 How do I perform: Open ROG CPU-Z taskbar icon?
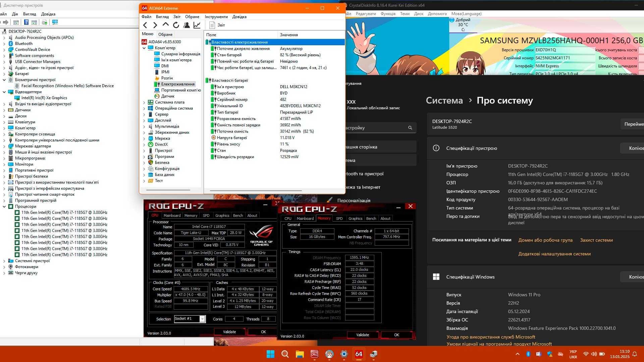(314, 354)
